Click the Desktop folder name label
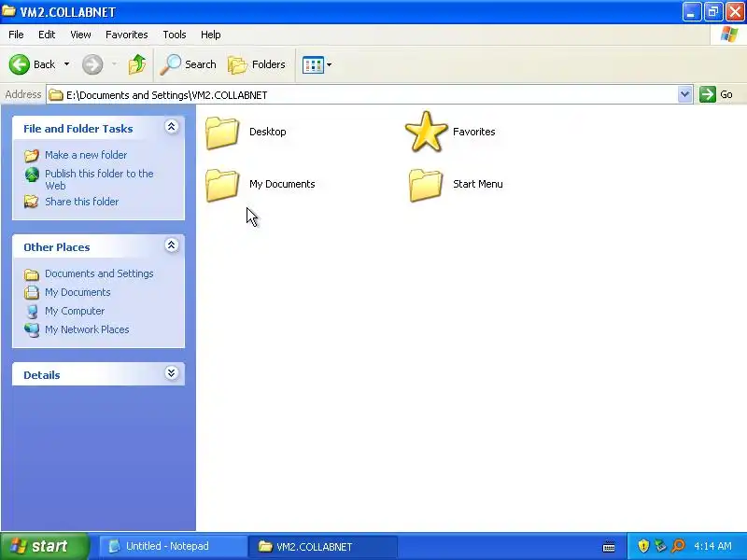747x560 pixels. (268, 132)
